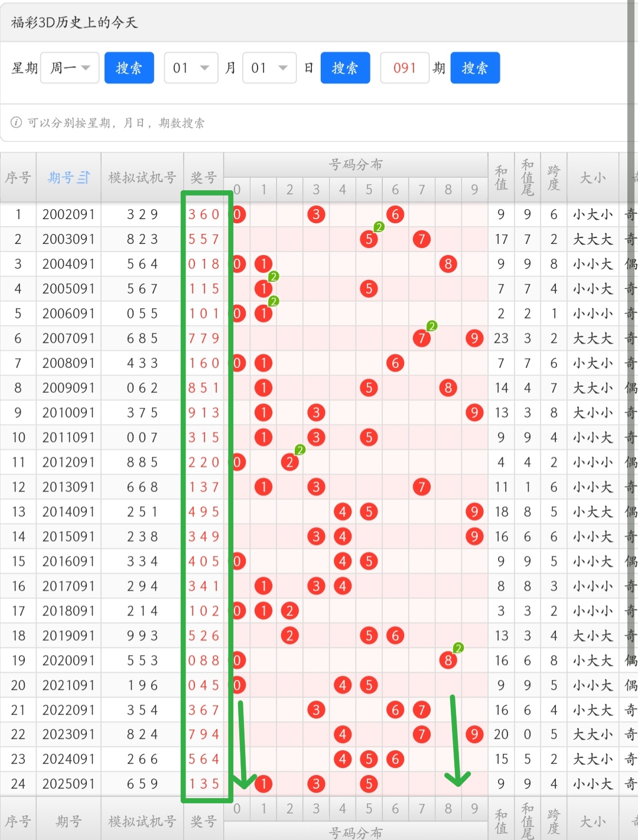Expand the day dropdown before 日
This screenshot has width=638, height=840.
(269, 68)
